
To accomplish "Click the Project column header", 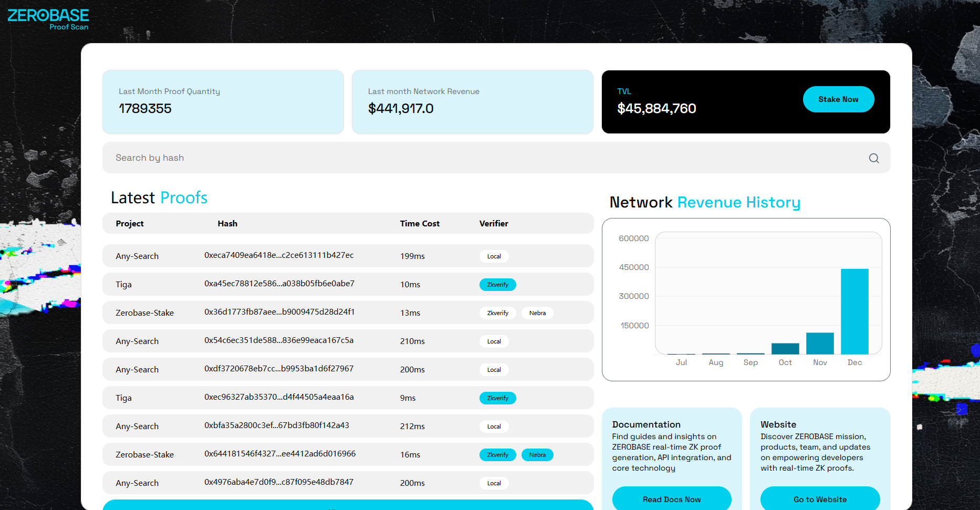I will (x=130, y=224).
